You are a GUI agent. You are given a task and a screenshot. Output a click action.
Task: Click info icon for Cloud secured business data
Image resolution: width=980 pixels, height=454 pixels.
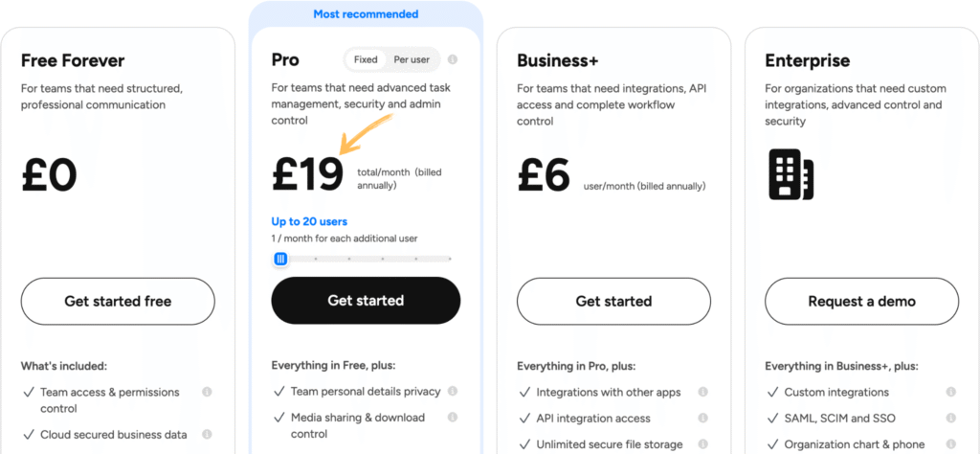207,434
